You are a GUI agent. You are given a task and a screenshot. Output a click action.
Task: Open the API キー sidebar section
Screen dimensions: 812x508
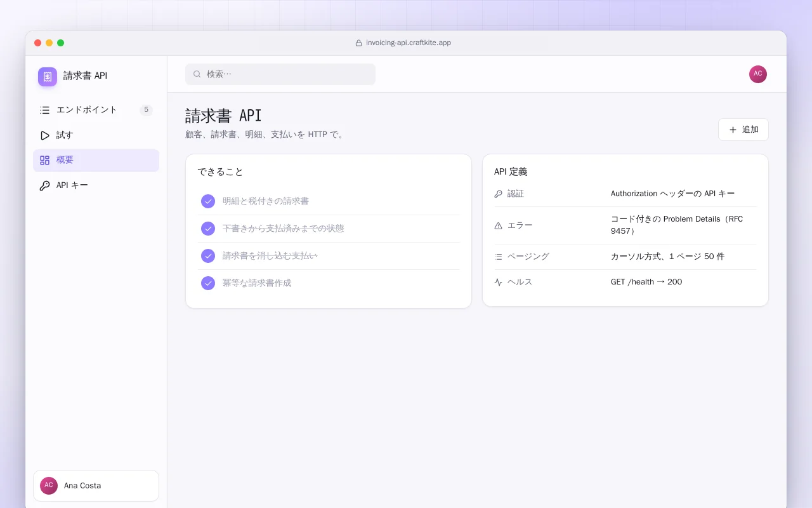click(x=96, y=186)
